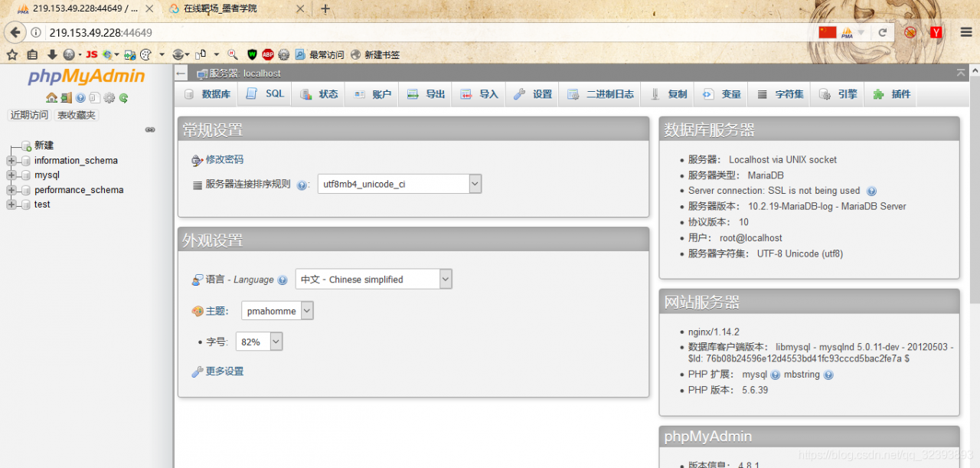Screen dimensions: 980x468
Task: Go back using the browser back arrow
Action: pyautogui.click(x=14, y=32)
